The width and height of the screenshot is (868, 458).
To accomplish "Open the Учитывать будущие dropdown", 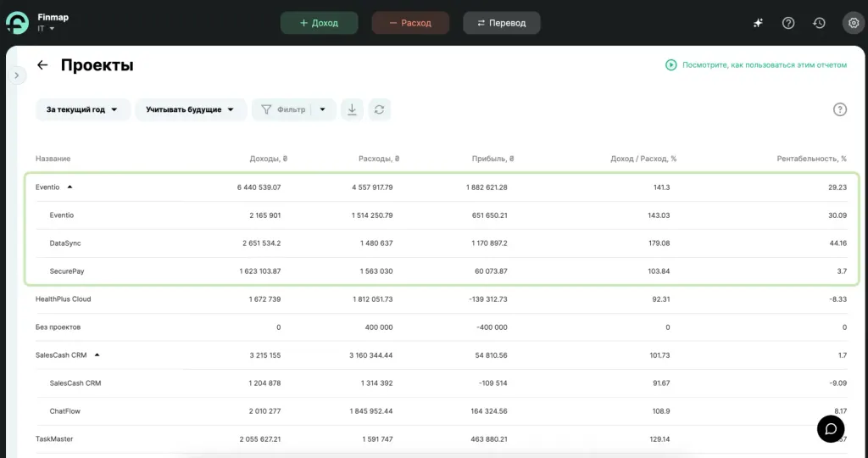I will tap(190, 109).
